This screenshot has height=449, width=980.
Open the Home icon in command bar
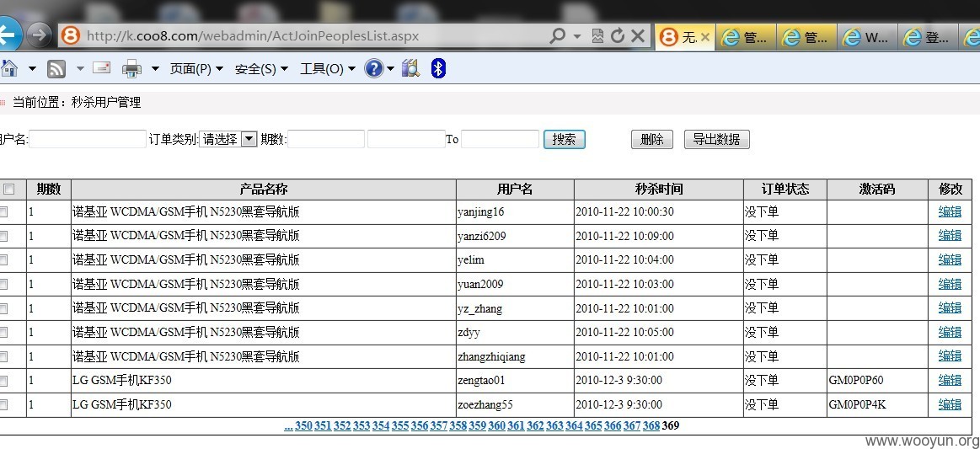click(8, 67)
